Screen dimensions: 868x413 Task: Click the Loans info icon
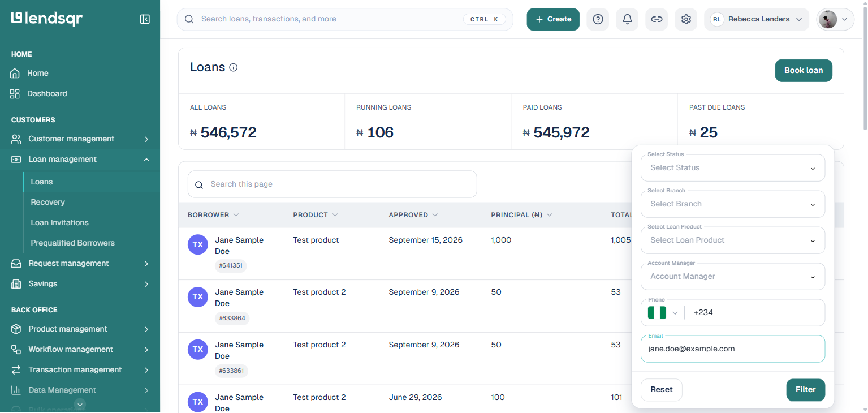pos(233,67)
